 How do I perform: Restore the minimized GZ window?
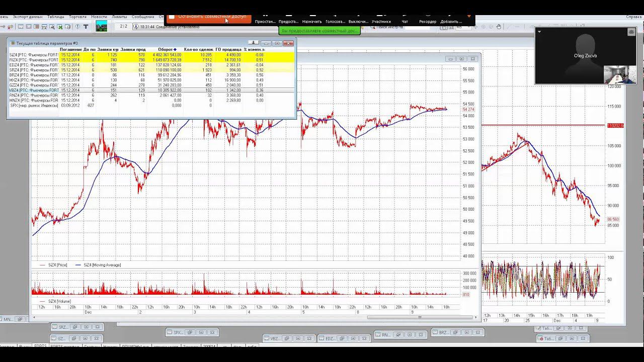(x=74, y=338)
